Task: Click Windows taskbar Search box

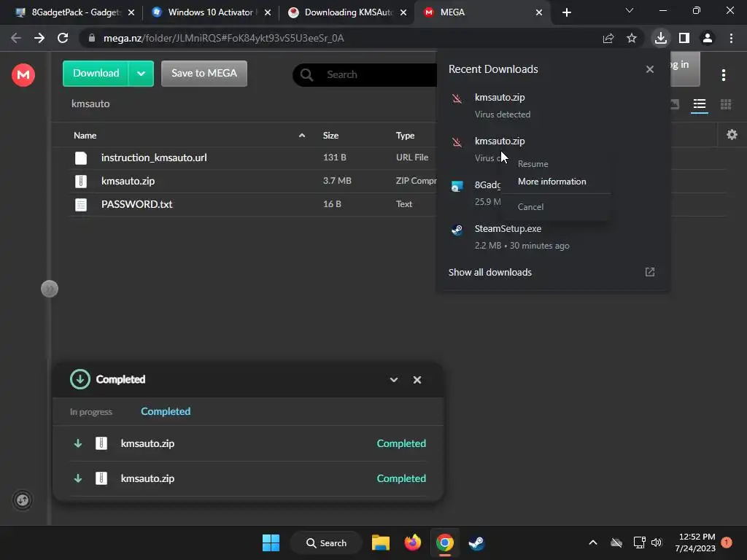Action: [x=326, y=542]
